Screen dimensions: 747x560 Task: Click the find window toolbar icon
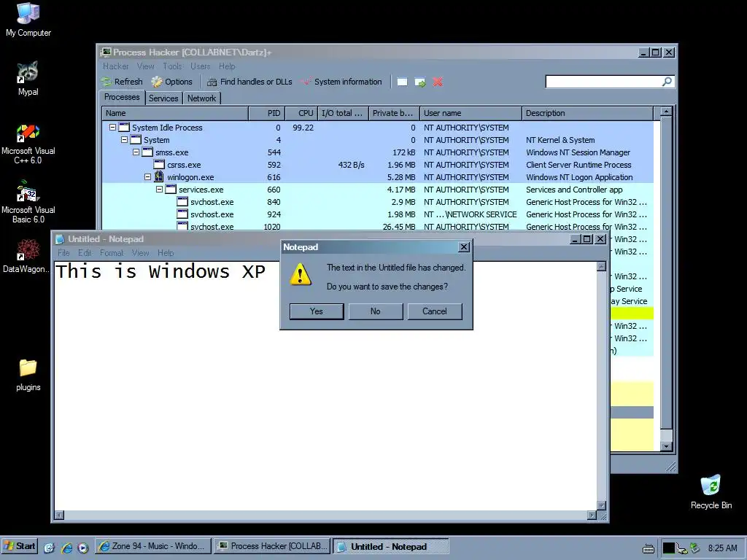tap(402, 82)
